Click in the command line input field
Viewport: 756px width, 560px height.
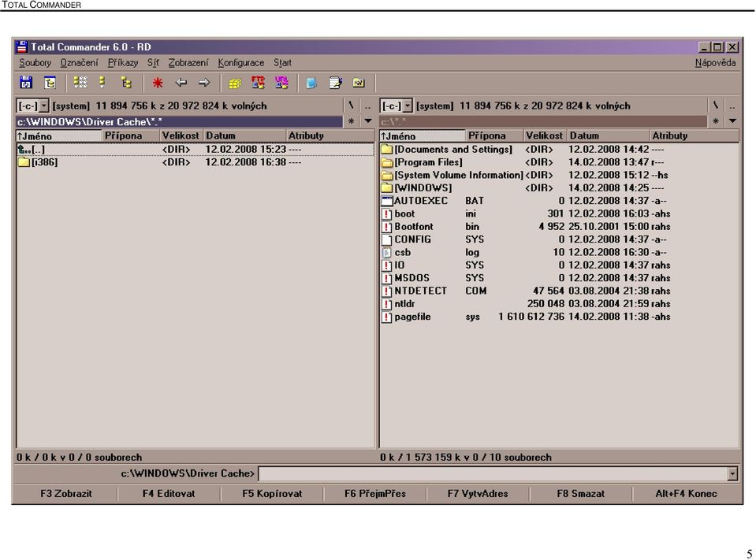click(x=493, y=474)
